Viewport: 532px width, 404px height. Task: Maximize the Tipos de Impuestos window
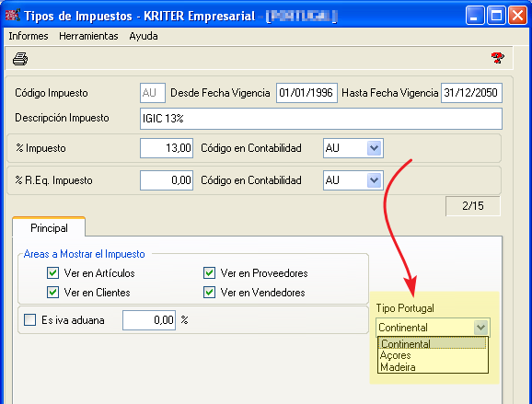496,16
